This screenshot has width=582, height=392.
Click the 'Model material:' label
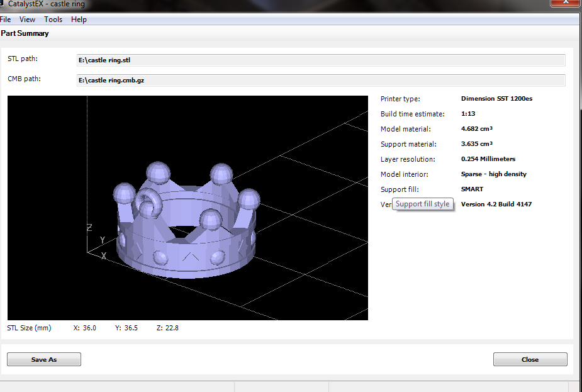[406, 129]
